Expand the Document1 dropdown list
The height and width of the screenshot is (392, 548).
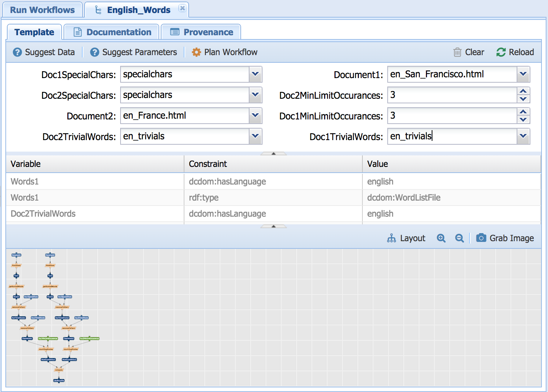pyautogui.click(x=523, y=74)
